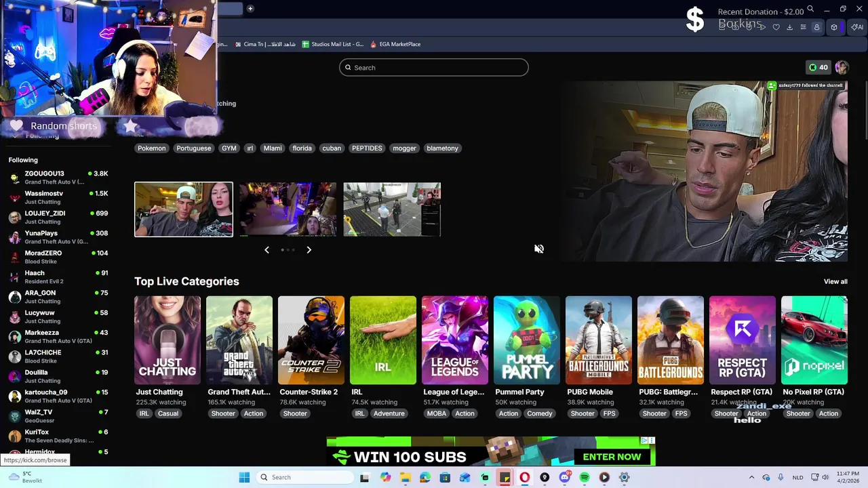
Task: Select the first featured stream thumbnail
Action: [x=184, y=209]
